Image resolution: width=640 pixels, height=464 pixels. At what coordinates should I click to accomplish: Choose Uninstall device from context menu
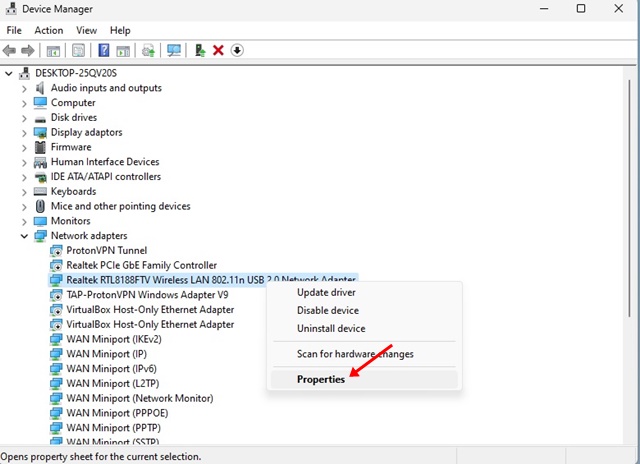364,329
